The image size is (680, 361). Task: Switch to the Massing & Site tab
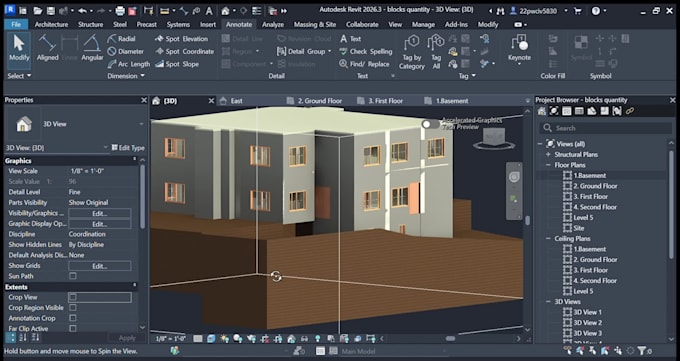click(x=314, y=24)
